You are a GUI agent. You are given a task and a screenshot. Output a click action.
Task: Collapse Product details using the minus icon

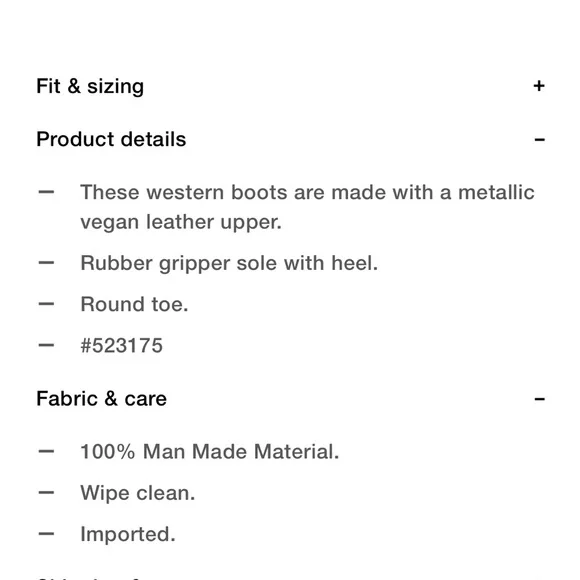click(539, 140)
